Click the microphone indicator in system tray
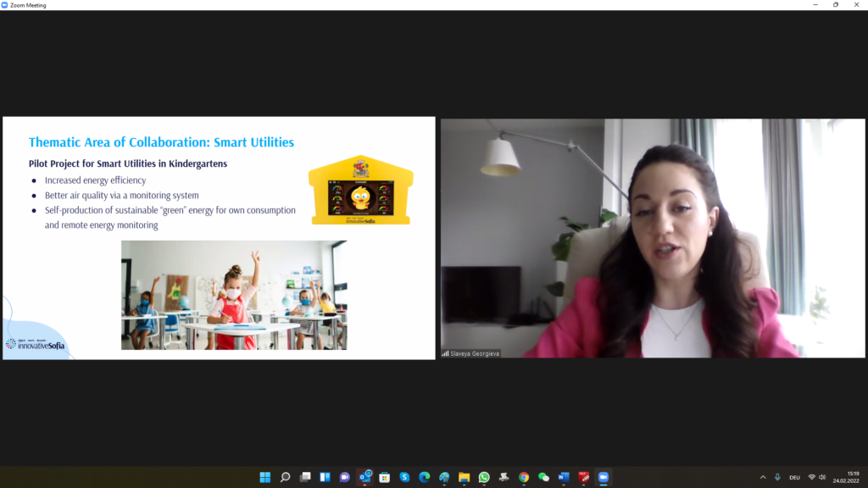The width and height of the screenshot is (868, 488). [x=777, y=477]
